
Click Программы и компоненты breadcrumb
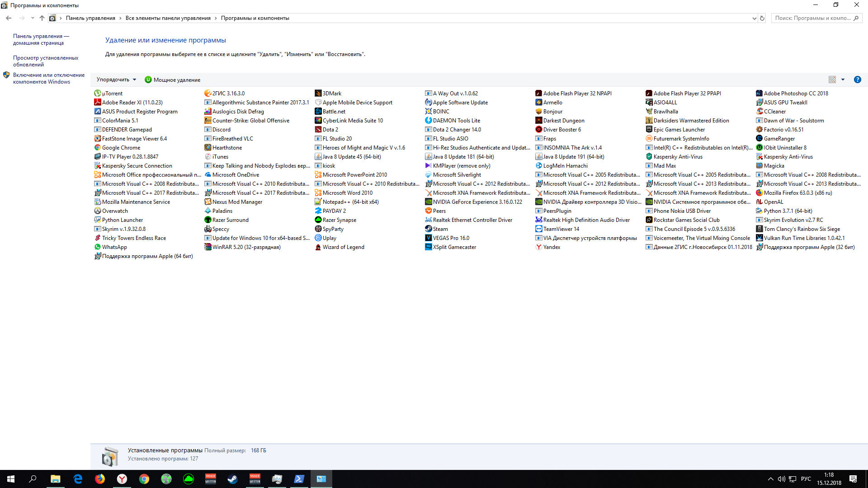(255, 18)
